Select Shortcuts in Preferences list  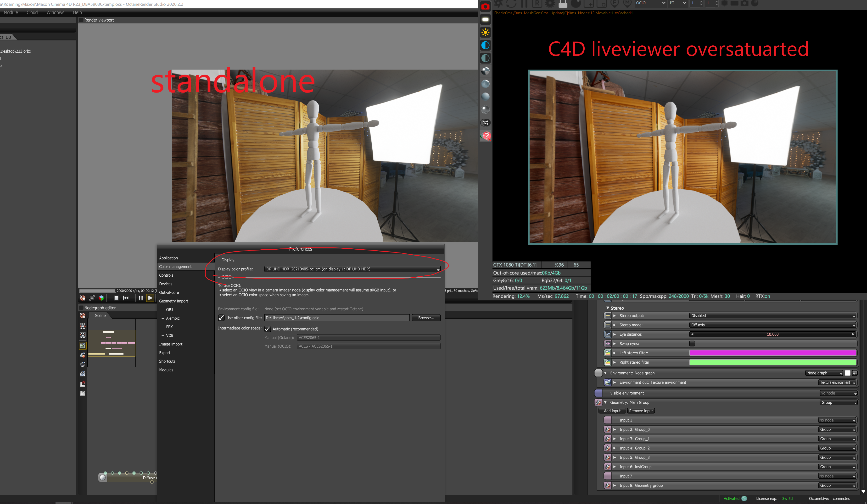coord(167,361)
